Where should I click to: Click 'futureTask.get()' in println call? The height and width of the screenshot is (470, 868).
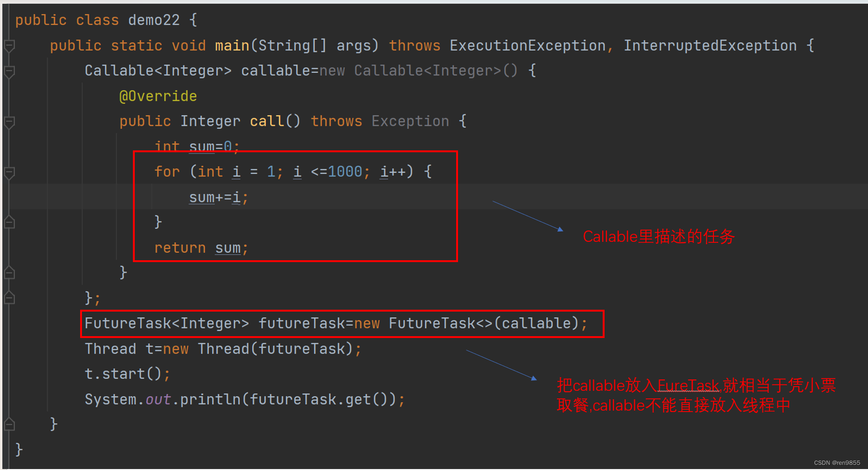(x=318, y=399)
